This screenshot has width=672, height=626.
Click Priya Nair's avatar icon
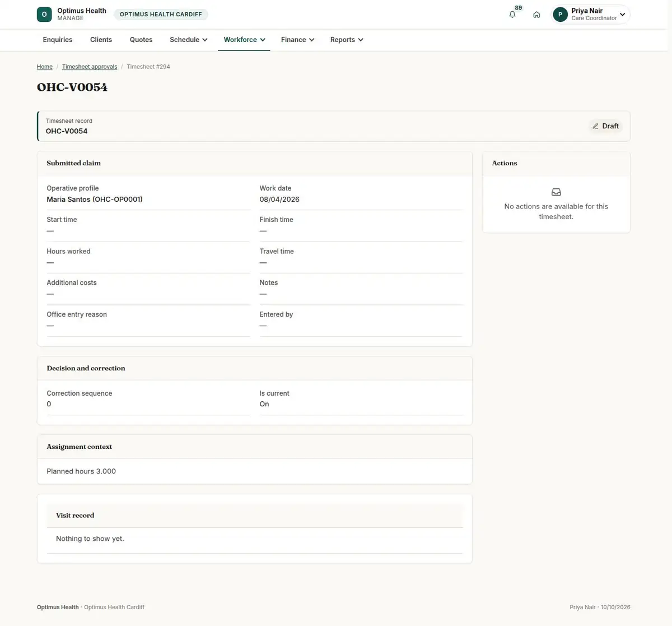point(560,15)
